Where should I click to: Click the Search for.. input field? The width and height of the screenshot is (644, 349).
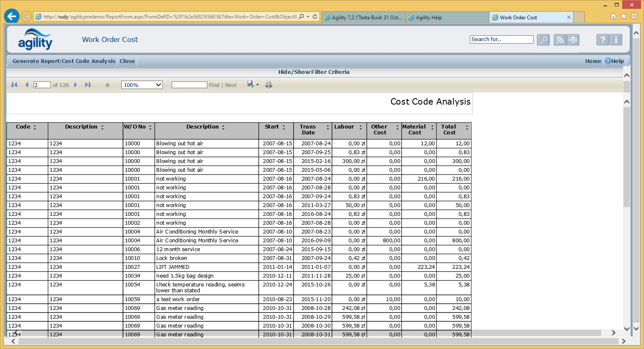pyautogui.click(x=501, y=39)
